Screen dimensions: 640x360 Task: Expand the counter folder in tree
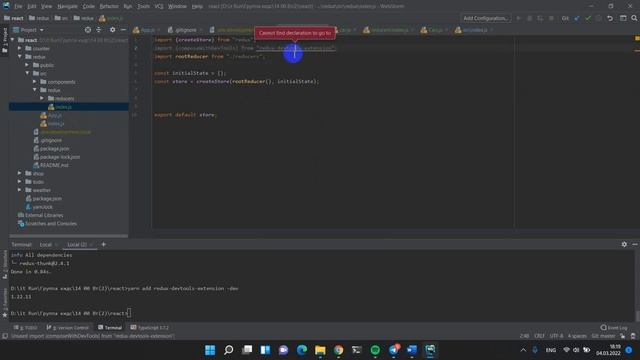(x=20, y=48)
